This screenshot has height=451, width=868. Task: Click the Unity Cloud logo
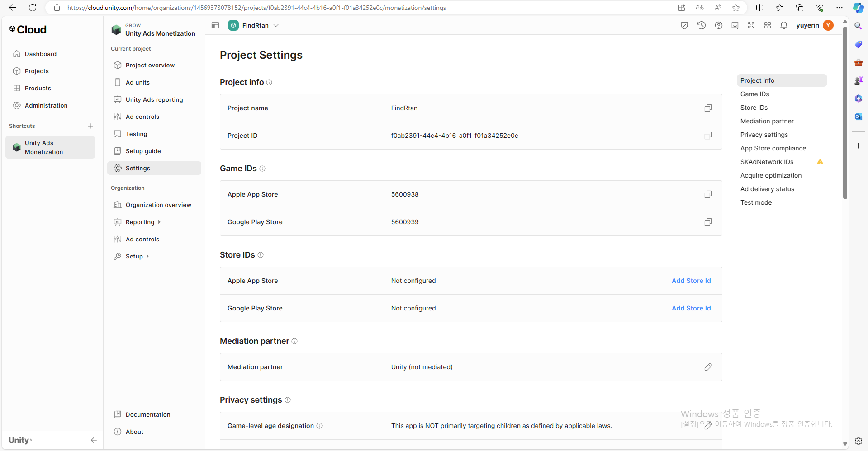pyautogui.click(x=28, y=30)
